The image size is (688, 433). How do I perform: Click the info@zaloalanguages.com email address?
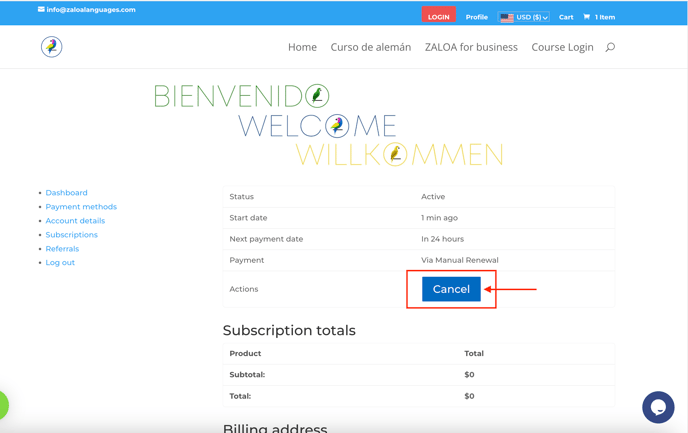[91, 9]
